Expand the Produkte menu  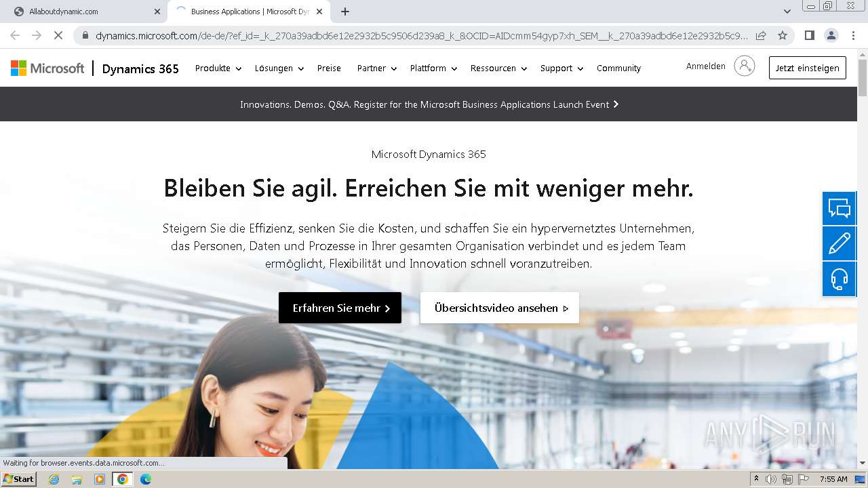pos(218,68)
